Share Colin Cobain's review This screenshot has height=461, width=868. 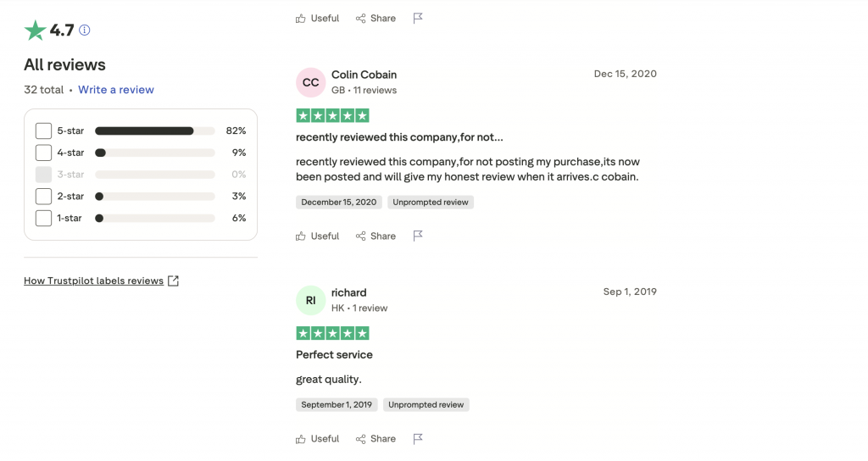376,236
